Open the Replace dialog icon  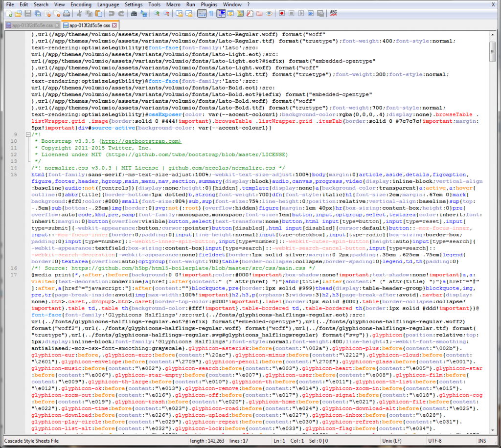(x=144, y=13)
